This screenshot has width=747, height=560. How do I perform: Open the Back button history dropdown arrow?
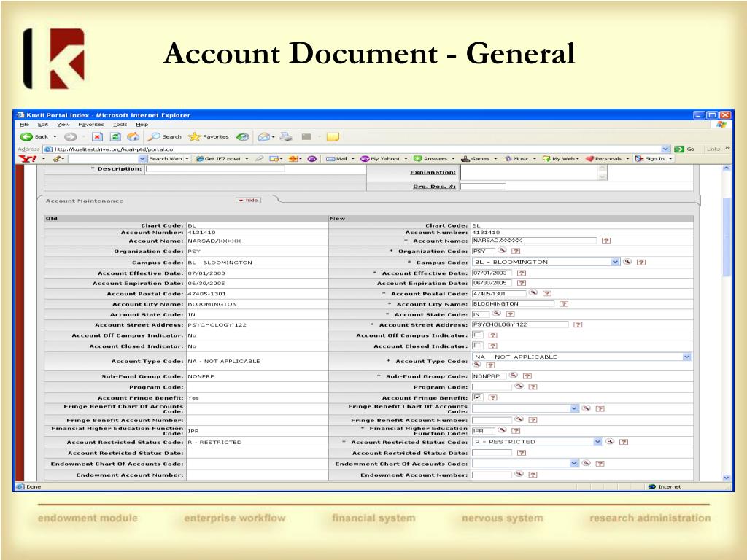tap(55, 136)
